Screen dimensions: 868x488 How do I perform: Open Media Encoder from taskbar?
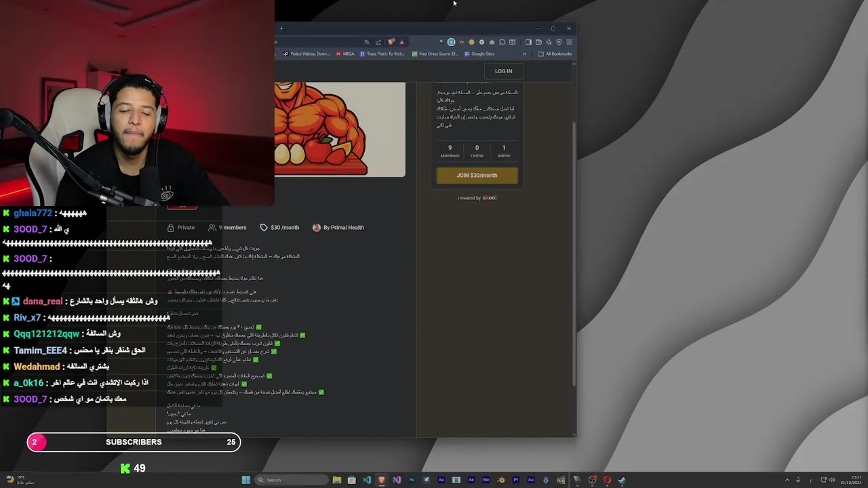click(486, 480)
